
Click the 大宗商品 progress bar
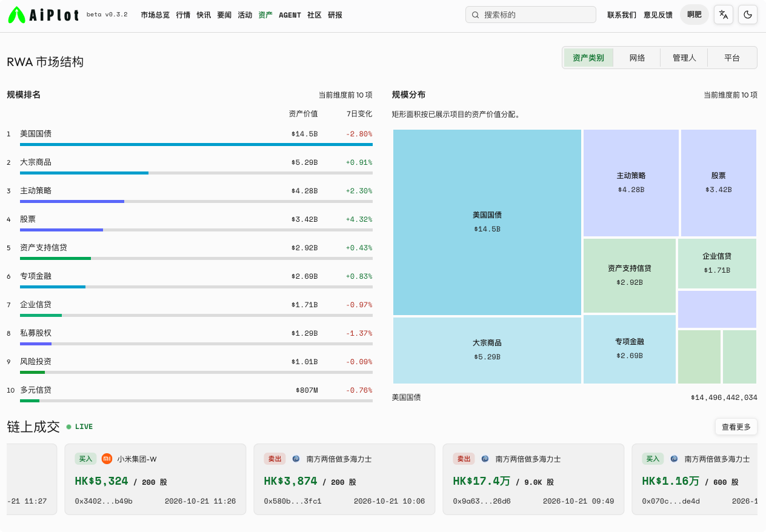coord(196,173)
